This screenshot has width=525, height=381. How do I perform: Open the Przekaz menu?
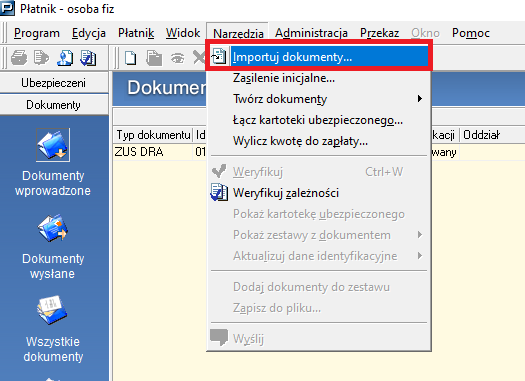(379, 33)
